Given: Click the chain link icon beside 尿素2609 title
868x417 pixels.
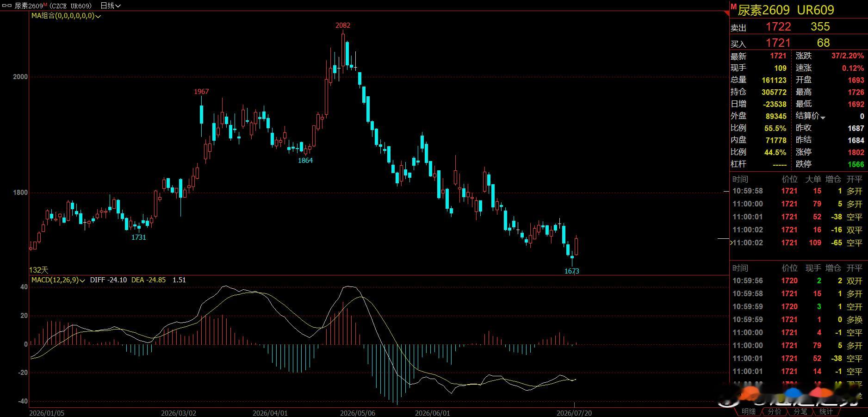Looking at the screenshot, I should (x=7, y=6).
